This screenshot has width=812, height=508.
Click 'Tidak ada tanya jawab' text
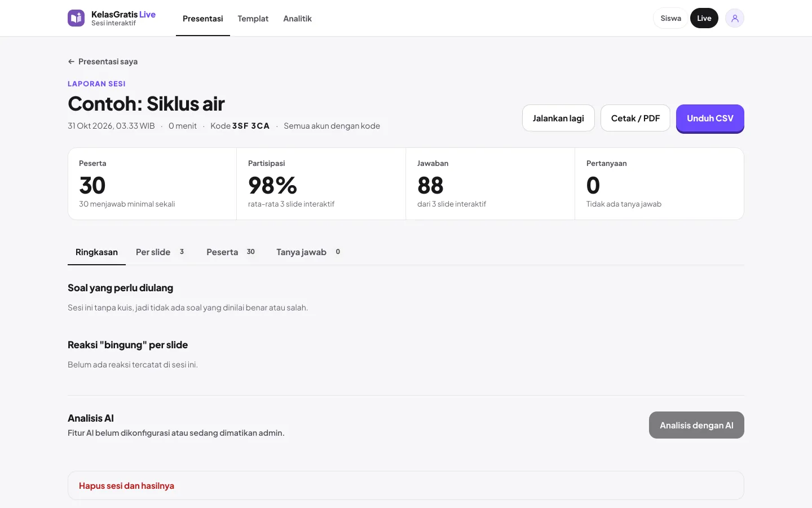pos(624,204)
